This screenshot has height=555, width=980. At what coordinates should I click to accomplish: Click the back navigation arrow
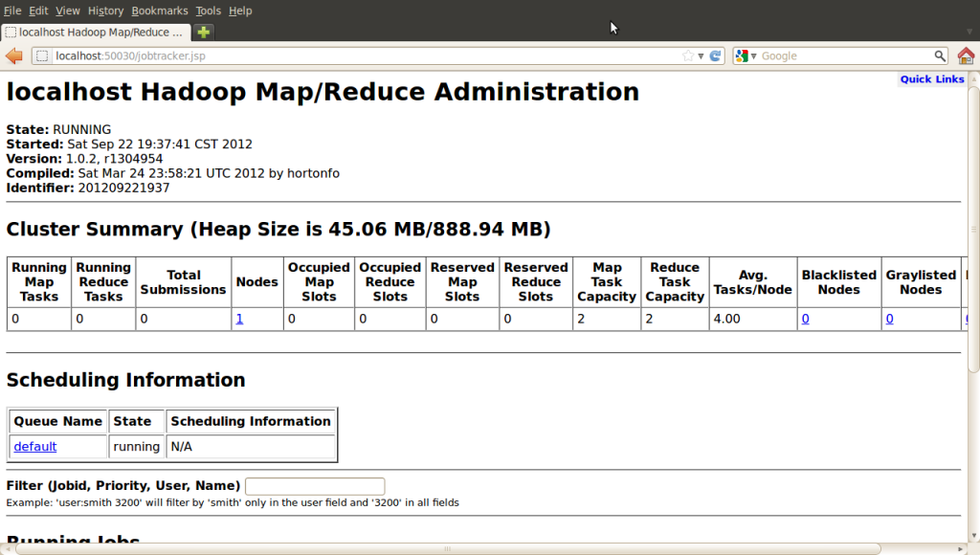[13, 55]
